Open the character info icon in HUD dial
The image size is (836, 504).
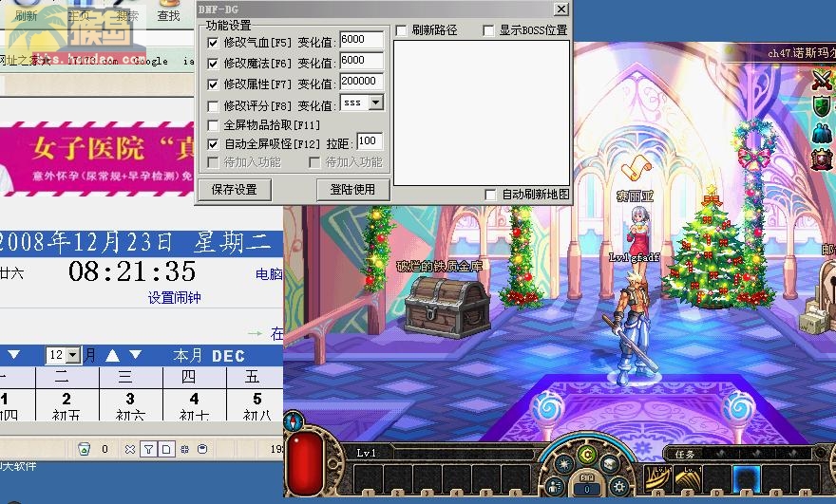(555, 486)
